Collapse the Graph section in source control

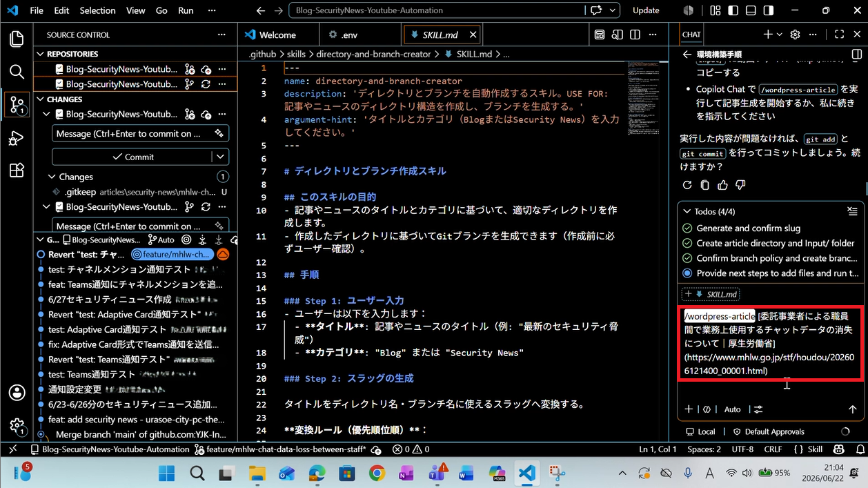coord(40,240)
